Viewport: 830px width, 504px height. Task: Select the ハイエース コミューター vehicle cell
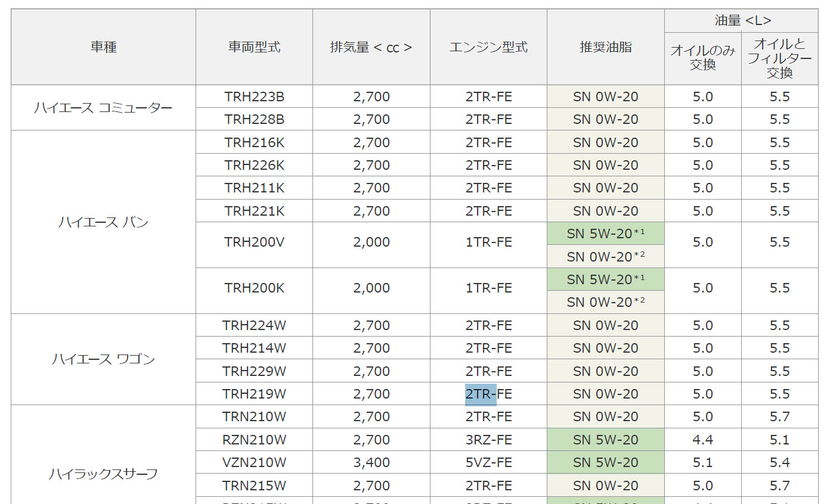coord(104,108)
